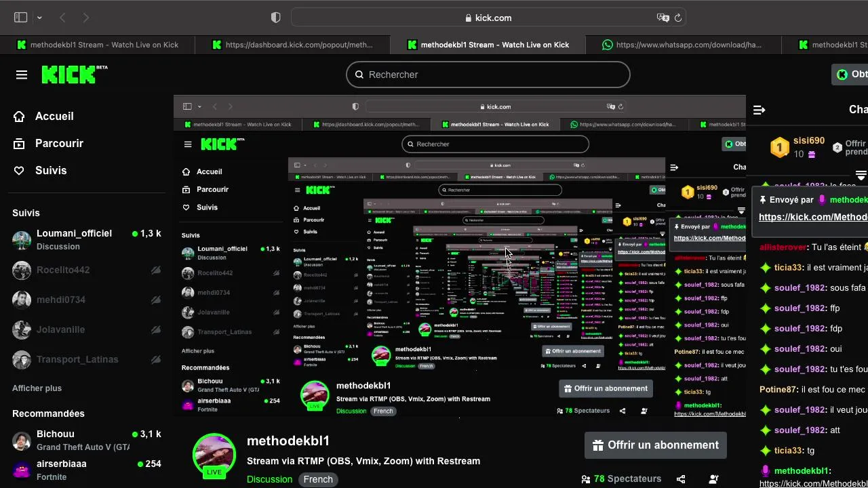Reload the page with the refresh icon

pos(677,18)
